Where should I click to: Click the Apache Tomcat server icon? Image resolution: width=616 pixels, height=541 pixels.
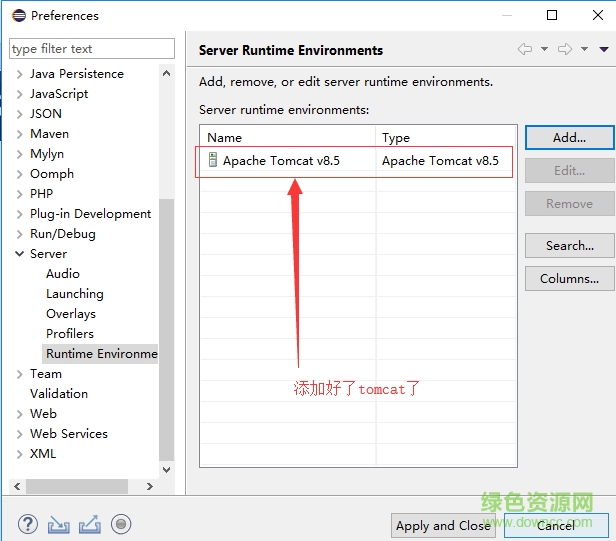(x=213, y=160)
